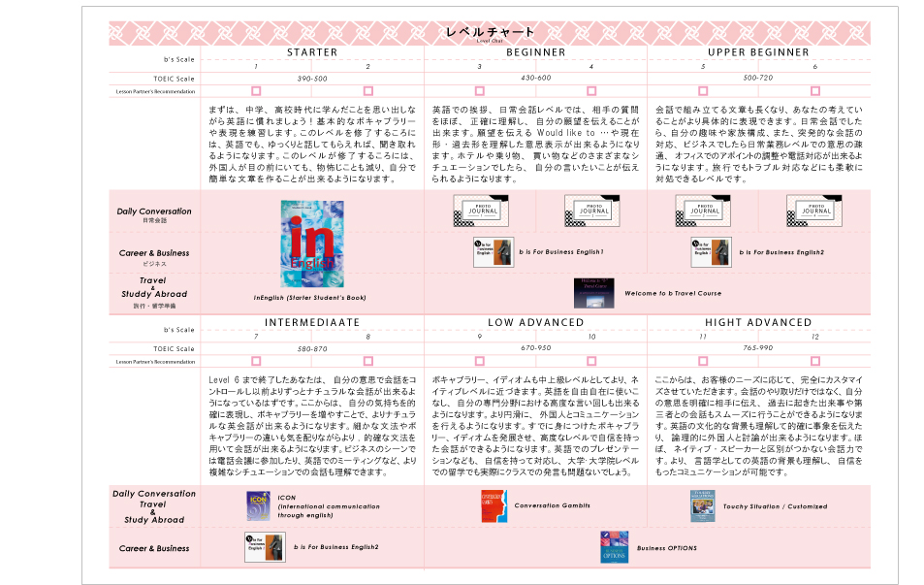Click the STARTER level heading

point(312,52)
